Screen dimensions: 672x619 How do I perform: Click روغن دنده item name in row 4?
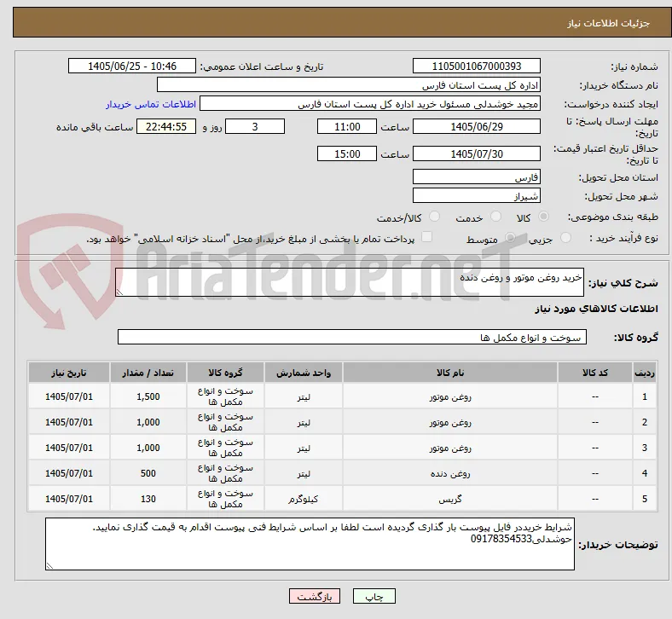450,474
